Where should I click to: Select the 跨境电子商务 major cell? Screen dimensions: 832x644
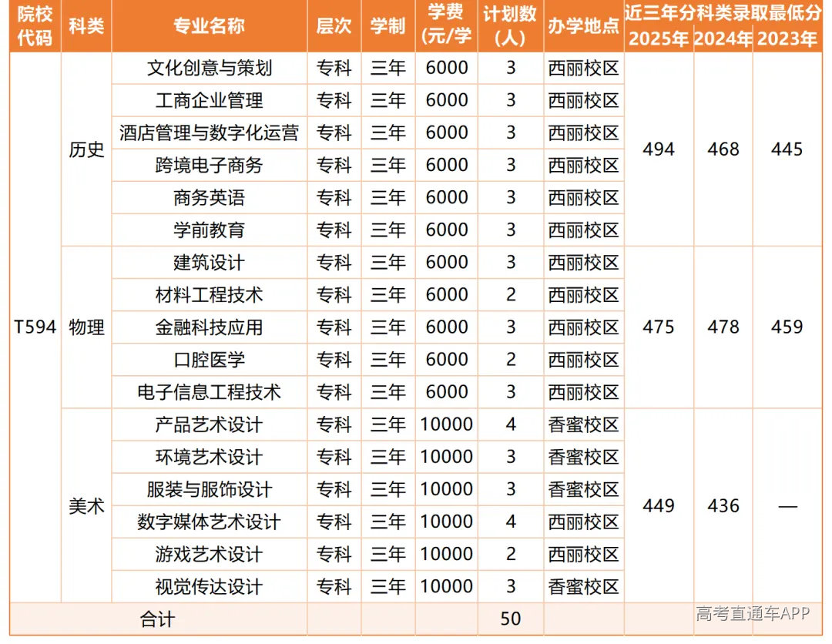click(209, 165)
